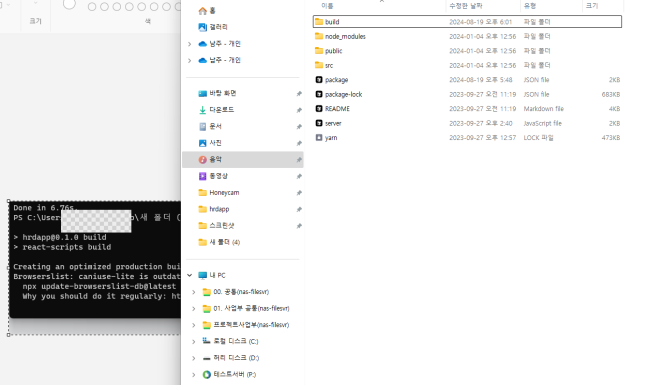
Task: Click the 크기 label in Paint ribbon
Action: pyautogui.click(x=35, y=21)
